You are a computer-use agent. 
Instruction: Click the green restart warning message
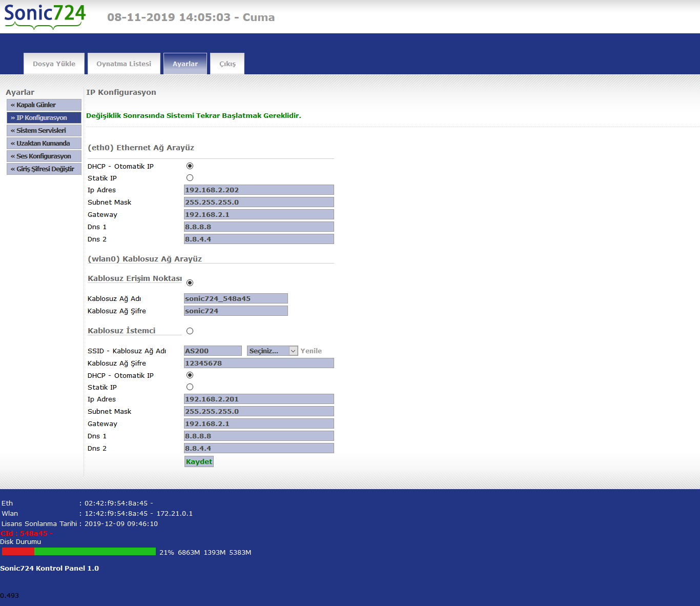pos(194,116)
